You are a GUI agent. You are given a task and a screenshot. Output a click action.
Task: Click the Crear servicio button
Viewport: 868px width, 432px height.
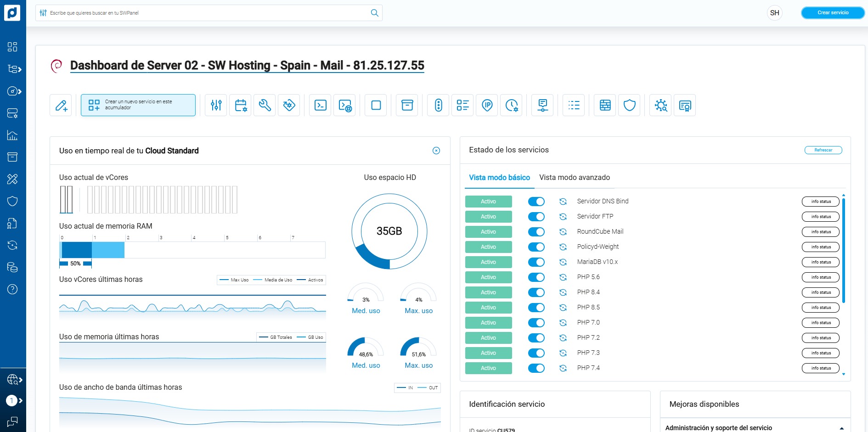833,13
